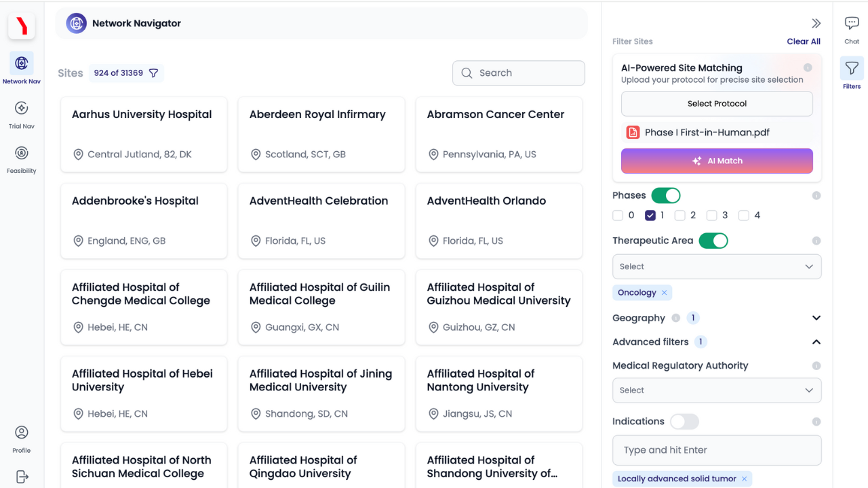Click the Advanced filters count badge 1
Viewport: 868px width, 488px height.
701,342
